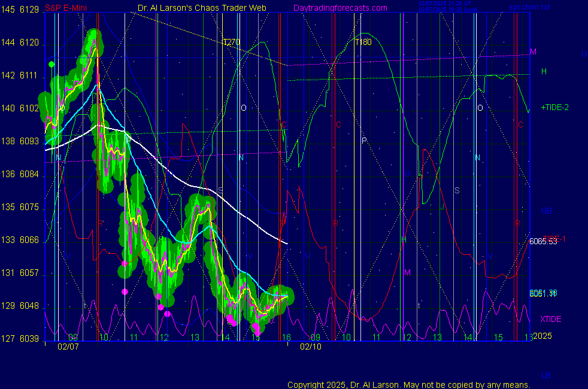Select the T180 marker label

pos(363,42)
